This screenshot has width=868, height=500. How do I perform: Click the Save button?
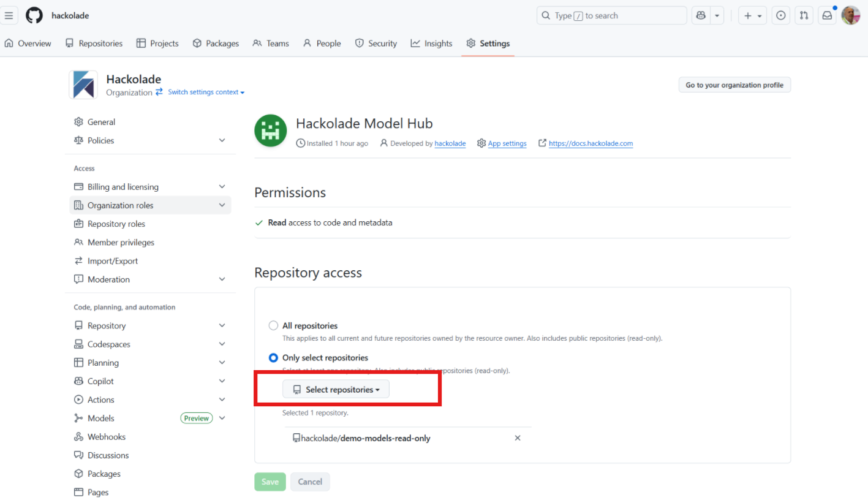coord(270,482)
